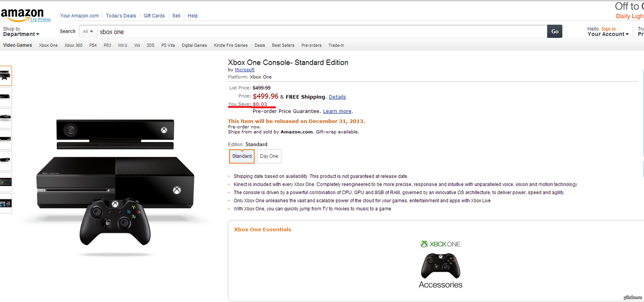Click the Xbox One Accessories controller image
The height and width of the screenshot is (302, 644).
(x=440, y=266)
